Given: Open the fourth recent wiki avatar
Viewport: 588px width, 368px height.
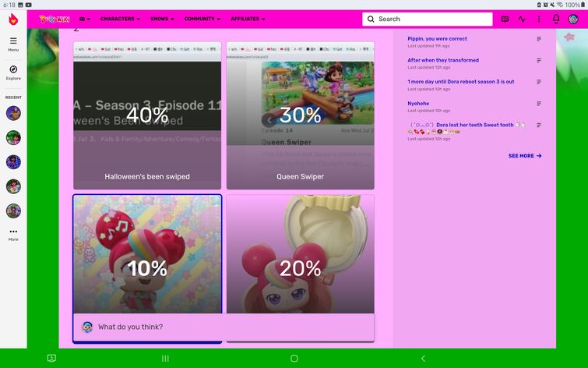Looking at the screenshot, I should [x=13, y=186].
